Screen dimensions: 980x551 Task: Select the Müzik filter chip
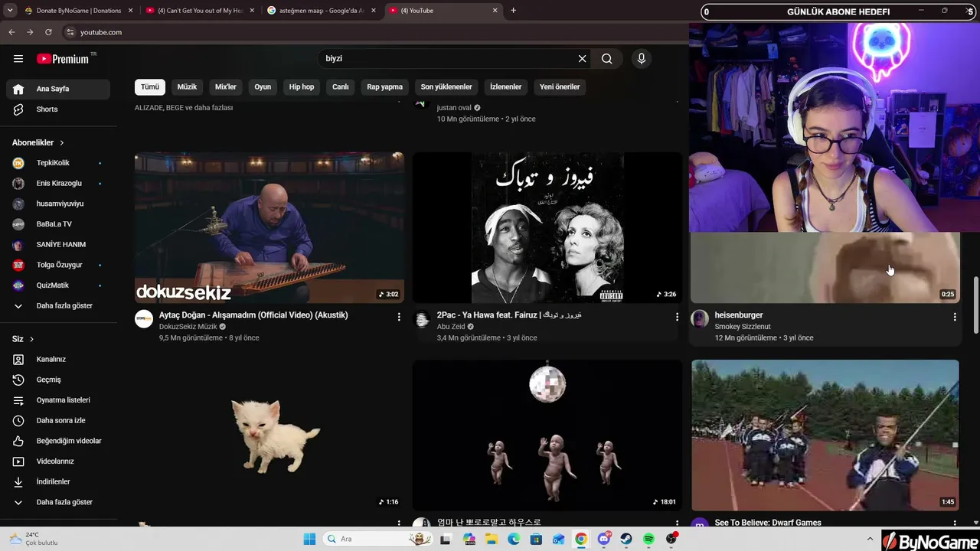187,87
